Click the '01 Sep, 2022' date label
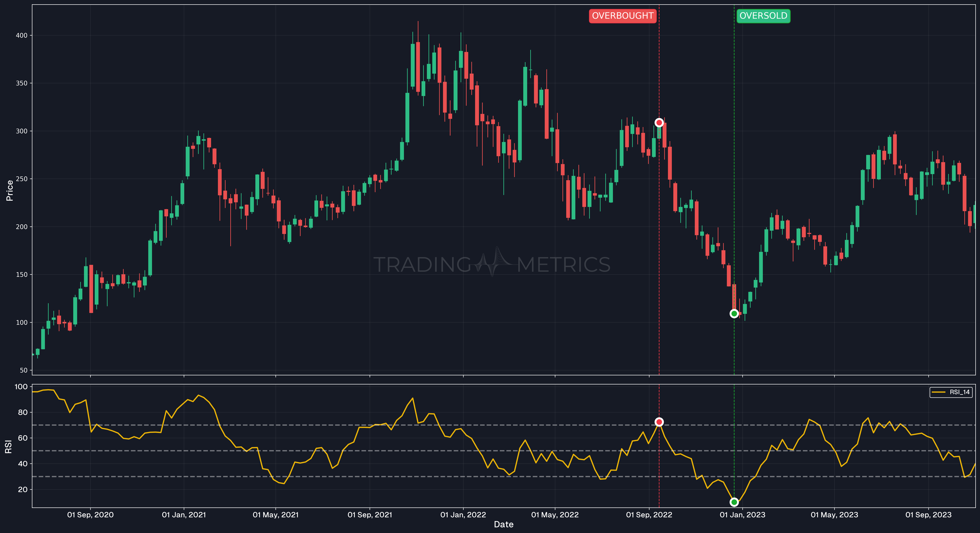 coord(649,515)
